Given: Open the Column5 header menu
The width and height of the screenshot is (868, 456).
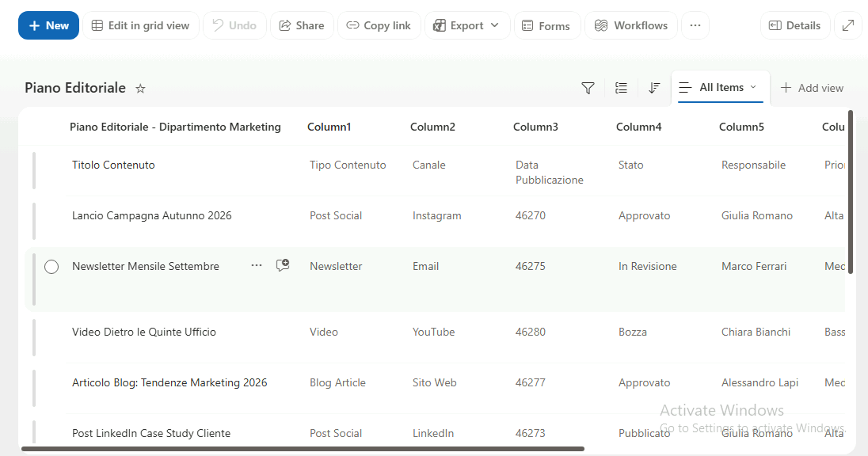Looking at the screenshot, I should click(741, 127).
